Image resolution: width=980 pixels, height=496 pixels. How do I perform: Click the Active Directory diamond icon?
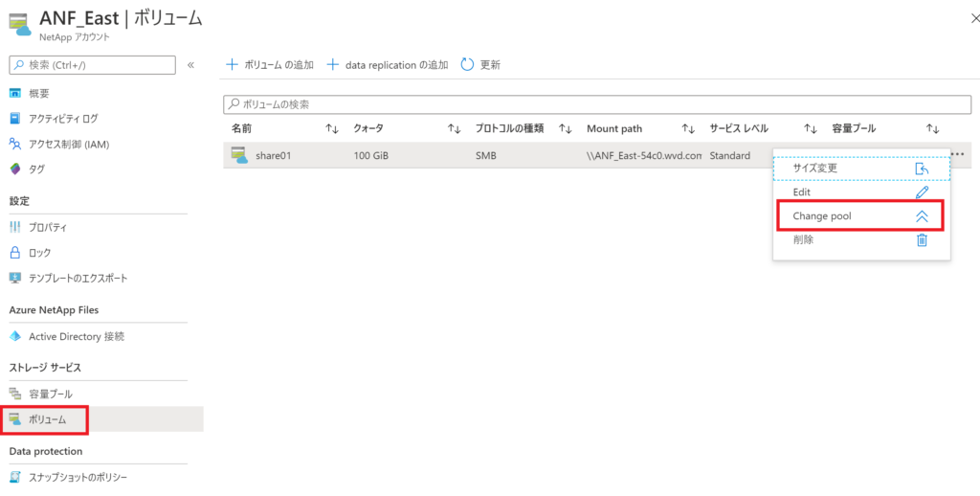point(15,336)
